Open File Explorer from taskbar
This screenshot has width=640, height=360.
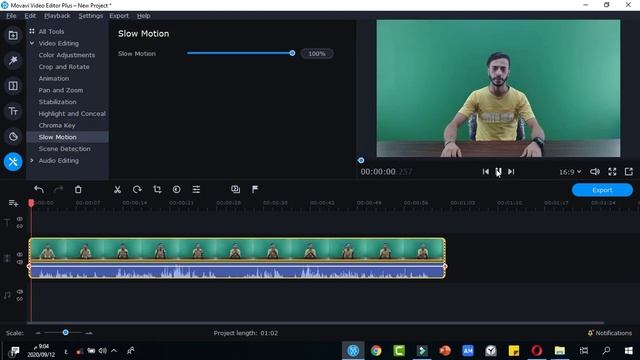(560, 351)
